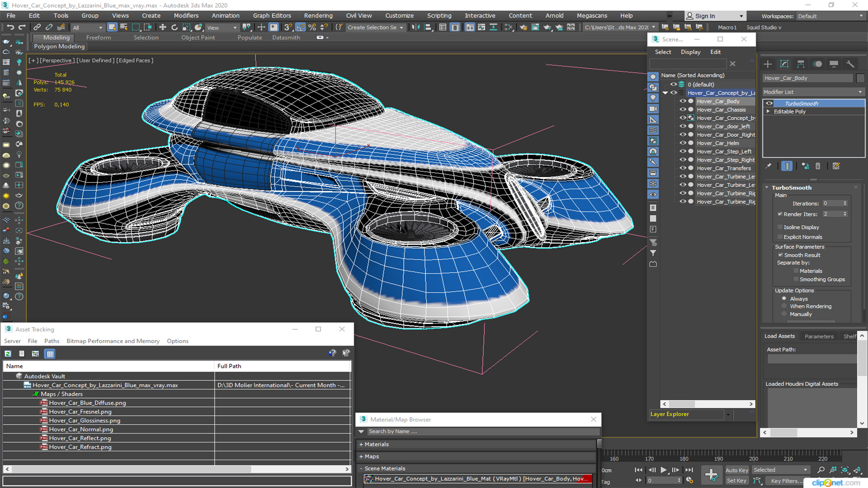This screenshot has height=488, width=868.
Task: Remove modifier using the trash can icon
Action: (x=818, y=166)
